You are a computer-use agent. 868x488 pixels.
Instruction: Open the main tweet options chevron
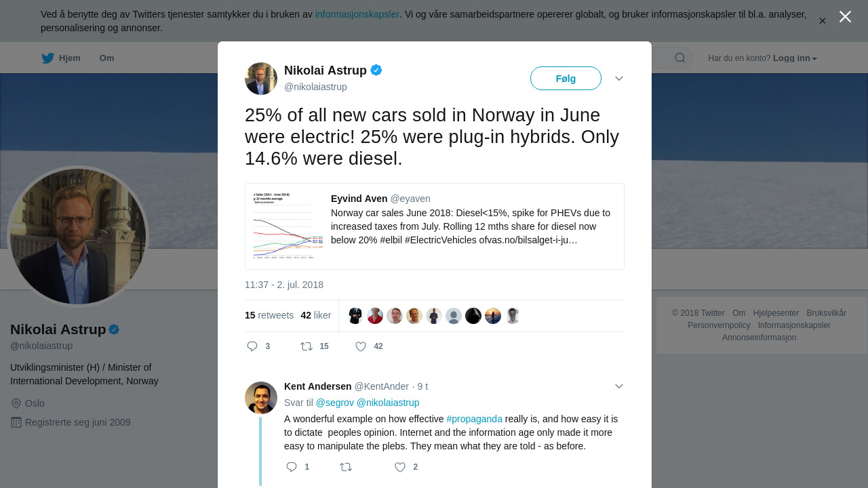[x=619, y=79]
